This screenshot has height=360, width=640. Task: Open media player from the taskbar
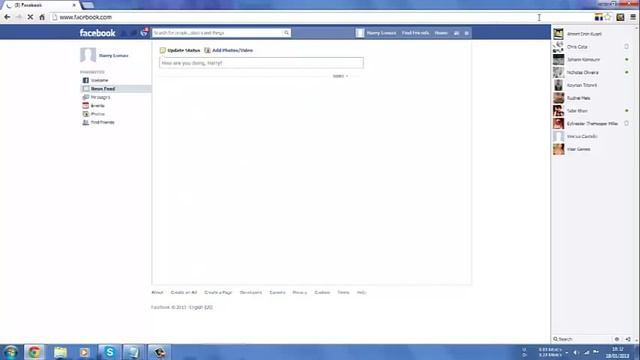tap(84, 352)
